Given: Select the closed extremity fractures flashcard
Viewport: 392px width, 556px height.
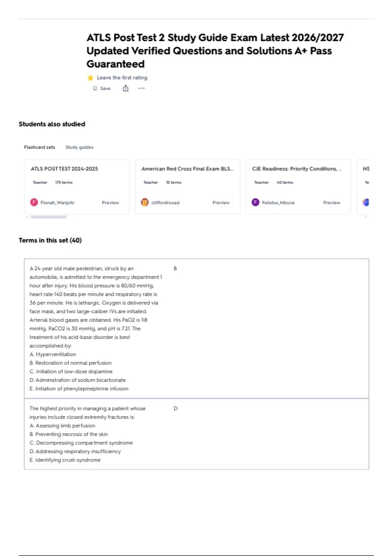Looking at the screenshot, I should coord(196,434).
